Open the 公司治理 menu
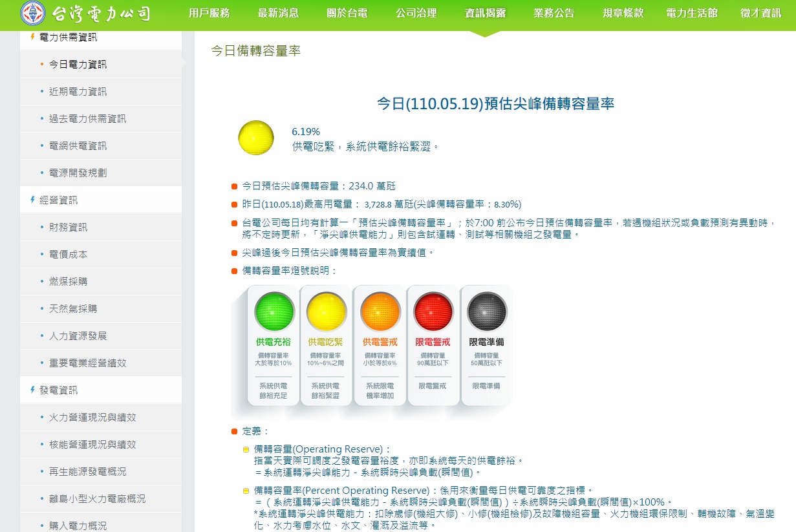The image size is (796, 532). coord(416,13)
